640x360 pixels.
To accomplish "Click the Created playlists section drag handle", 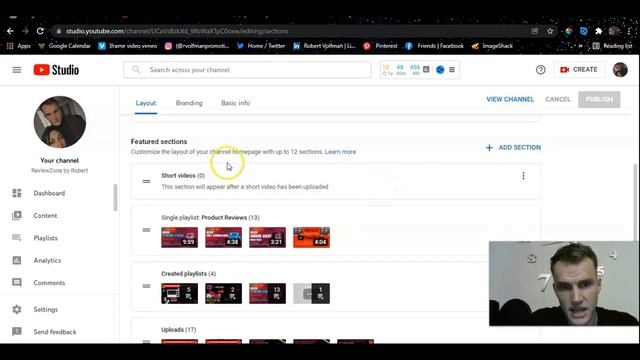I will click(147, 286).
